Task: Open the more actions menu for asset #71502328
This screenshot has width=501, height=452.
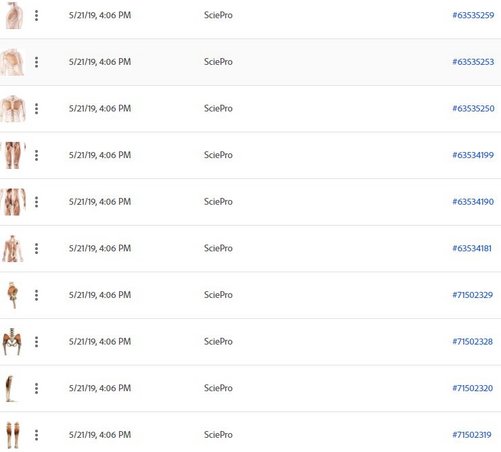Action: click(36, 342)
